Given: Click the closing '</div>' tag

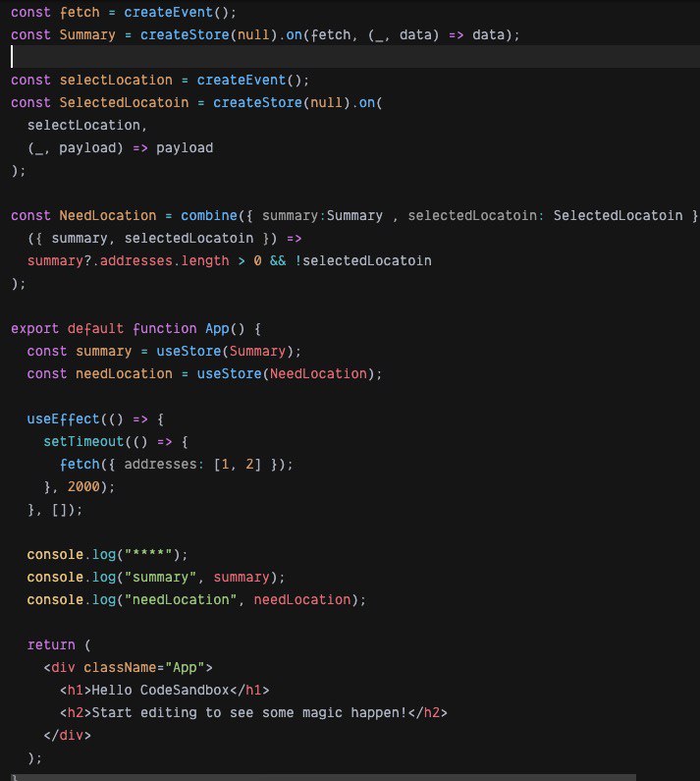Looking at the screenshot, I should [67, 735].
